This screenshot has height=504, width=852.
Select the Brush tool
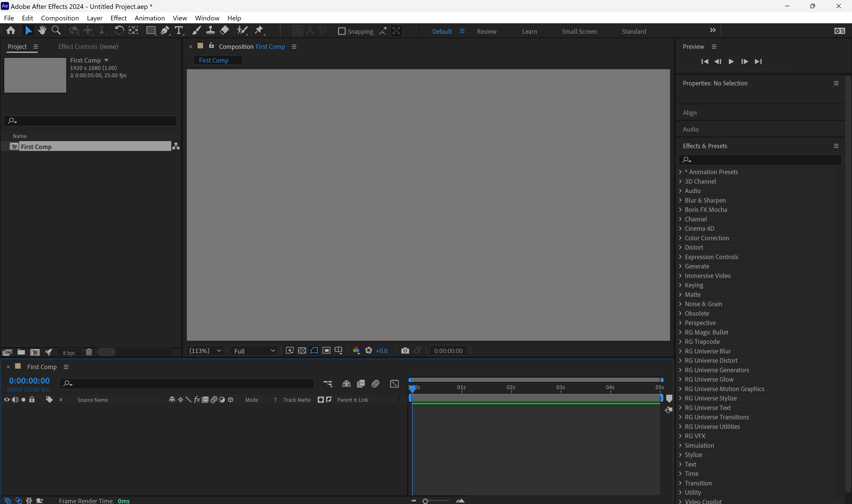tap(196, 30)
